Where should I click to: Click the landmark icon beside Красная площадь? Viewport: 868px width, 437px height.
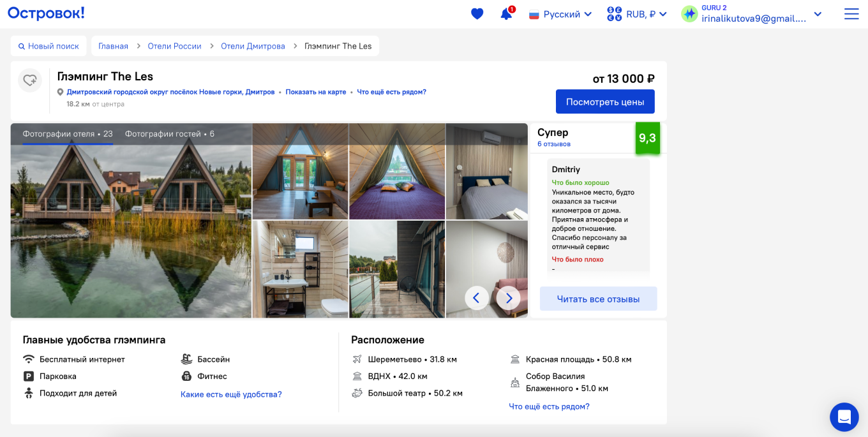point(515,359)
